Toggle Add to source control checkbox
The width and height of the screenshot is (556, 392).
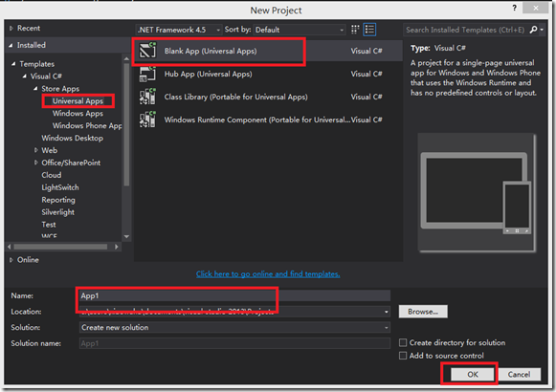tap(403, 356)
